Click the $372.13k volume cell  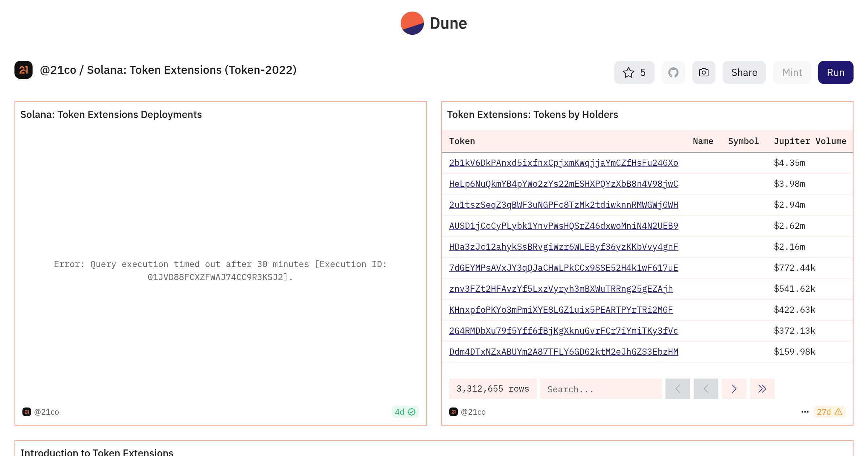pyautogui.click(x=795, y=331)
